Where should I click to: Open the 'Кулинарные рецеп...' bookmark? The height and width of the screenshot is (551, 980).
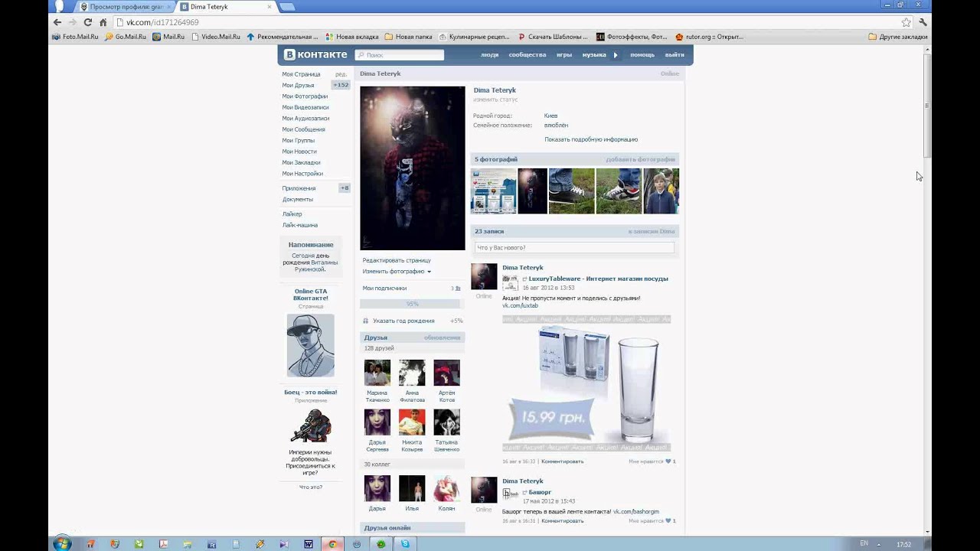click(475, 37)
